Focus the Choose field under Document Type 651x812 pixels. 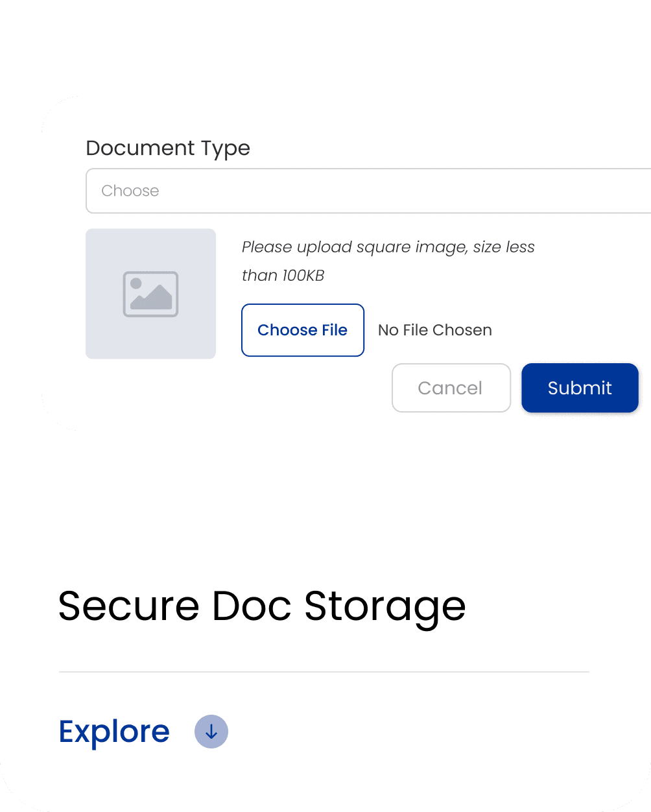pyautogui.click(x=368, y=191)
